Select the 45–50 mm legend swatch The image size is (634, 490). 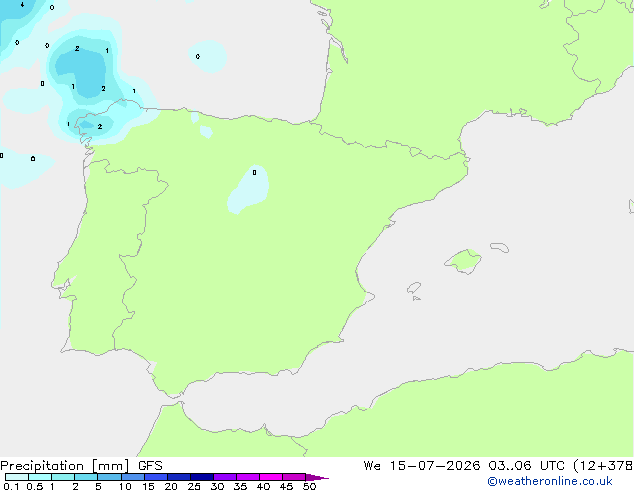tap(294, 477)
